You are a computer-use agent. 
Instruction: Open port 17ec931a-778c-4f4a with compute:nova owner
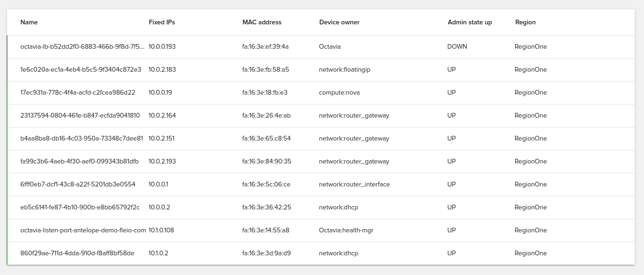pos(78,92)
